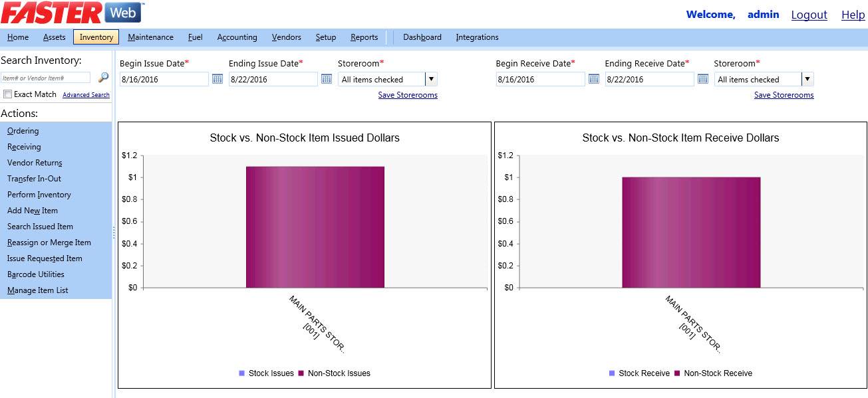Click Save Storerooms under issue filters
868x398 pixels.
coord(407,95)
